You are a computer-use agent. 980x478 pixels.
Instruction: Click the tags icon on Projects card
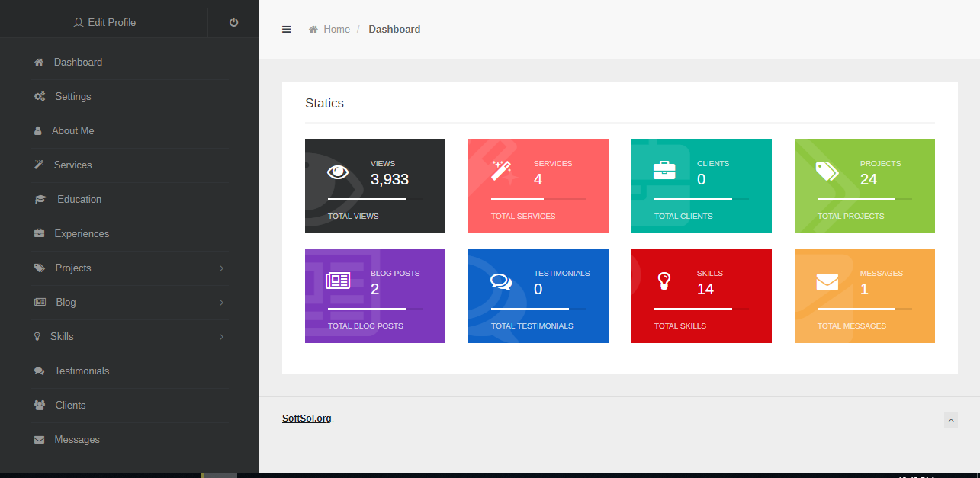click(x=827, y=171)
